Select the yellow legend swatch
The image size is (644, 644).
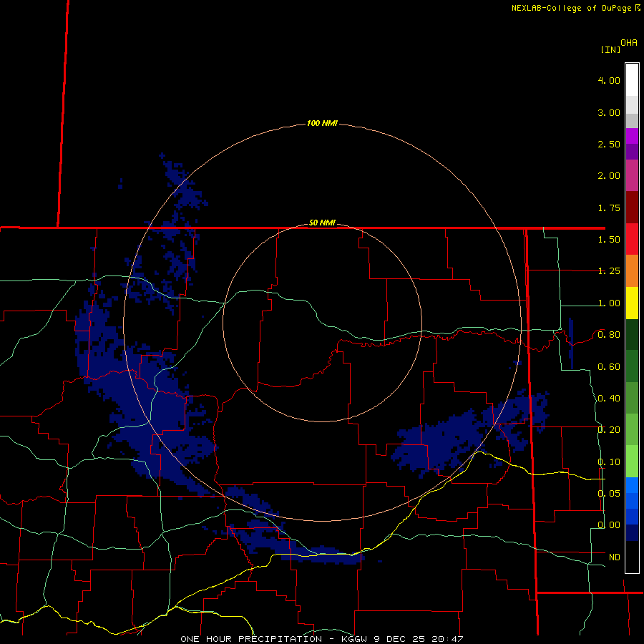(632, 303)
